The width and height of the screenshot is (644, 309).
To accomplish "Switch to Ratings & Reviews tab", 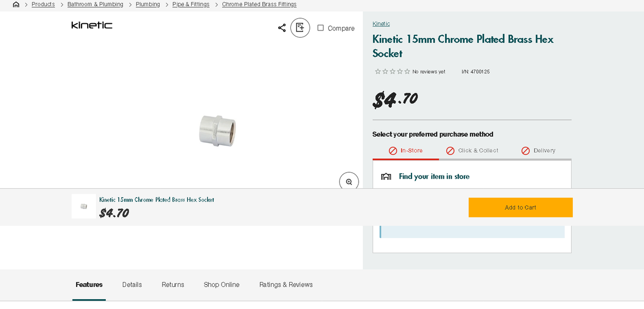I will [286, 285].
